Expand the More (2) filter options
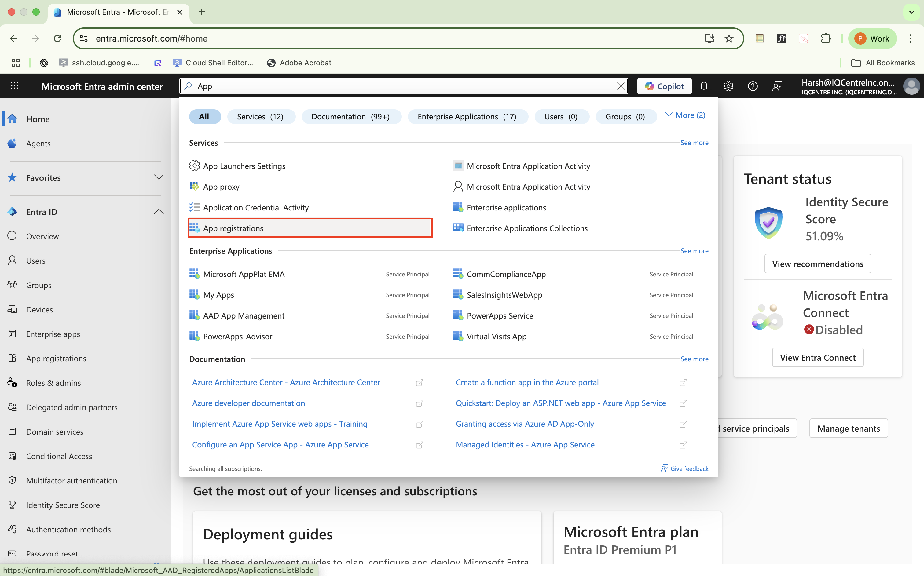 685,115
